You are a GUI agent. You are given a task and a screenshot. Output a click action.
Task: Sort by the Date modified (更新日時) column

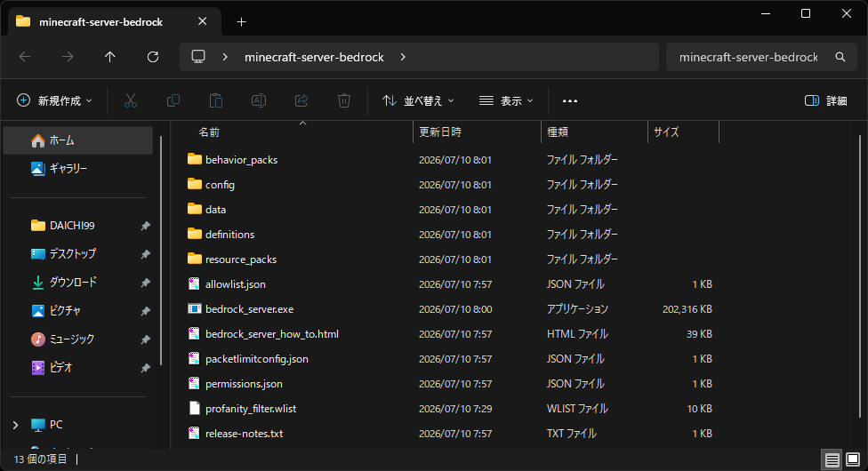(477, 132)
